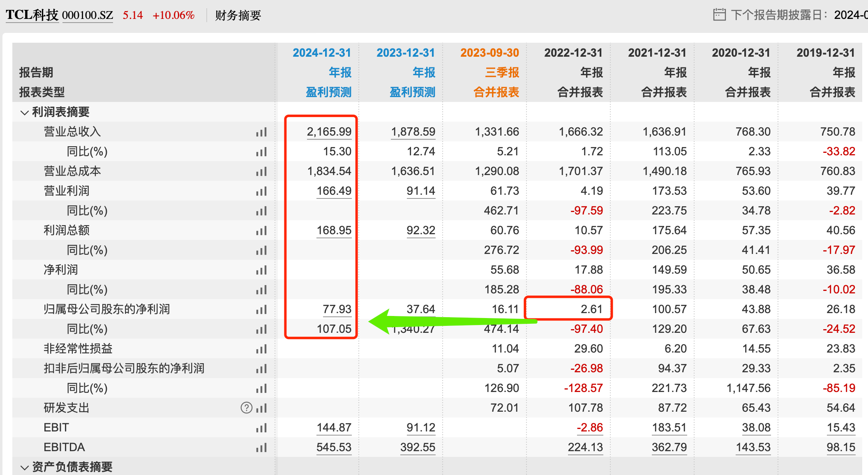
Task: Open chart icon for 扣非后归属母公司股东的净利润 row
Action: pos(261,369)
